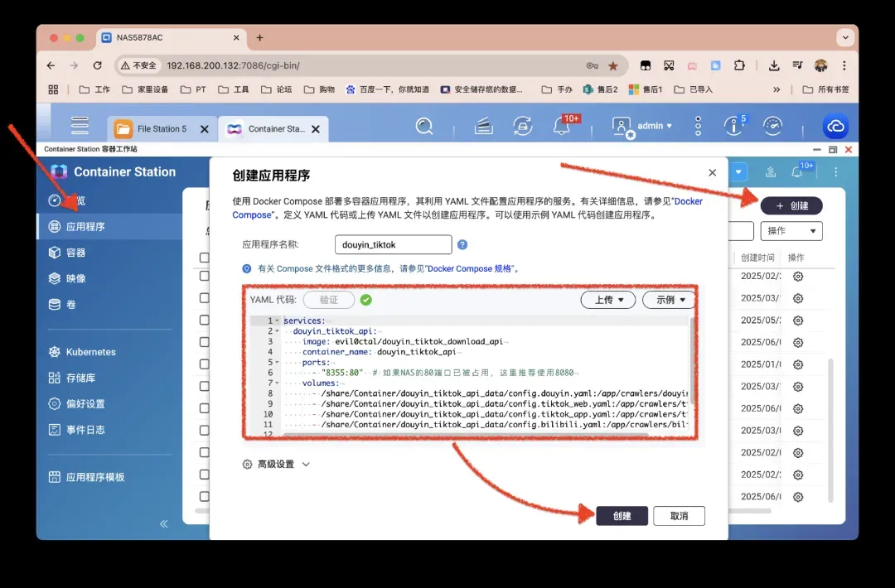
Task: Expand the 示例 examples dropdown
Action: point(670,300)
